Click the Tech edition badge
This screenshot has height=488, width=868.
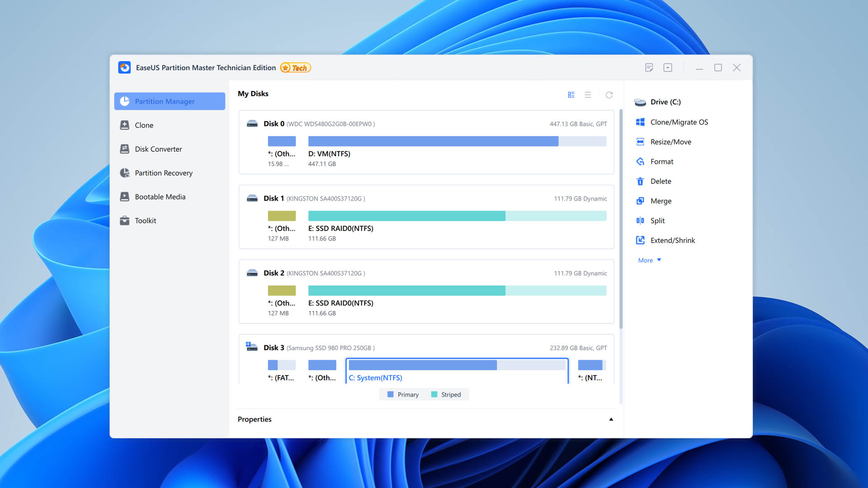(x=295, y=68)
